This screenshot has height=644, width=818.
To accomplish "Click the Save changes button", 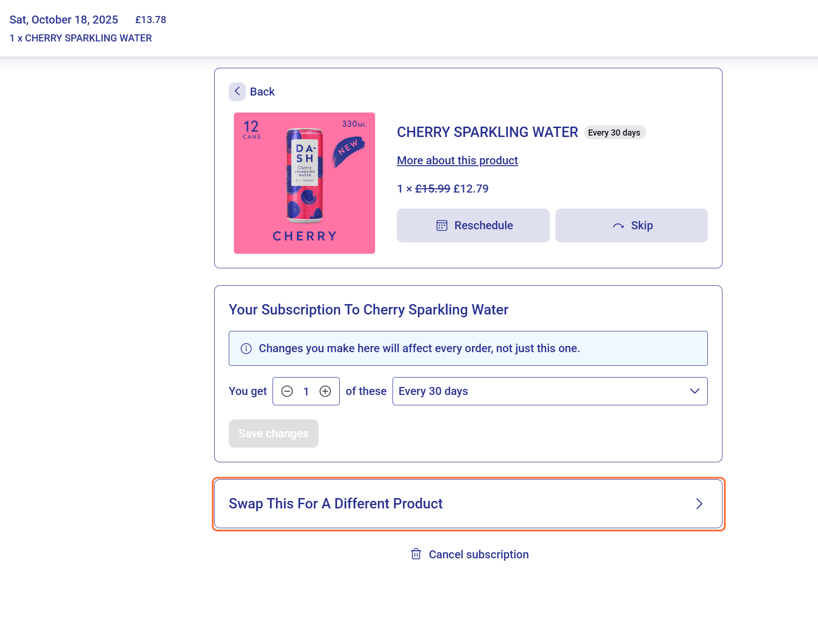I will [x=273, y=434].
